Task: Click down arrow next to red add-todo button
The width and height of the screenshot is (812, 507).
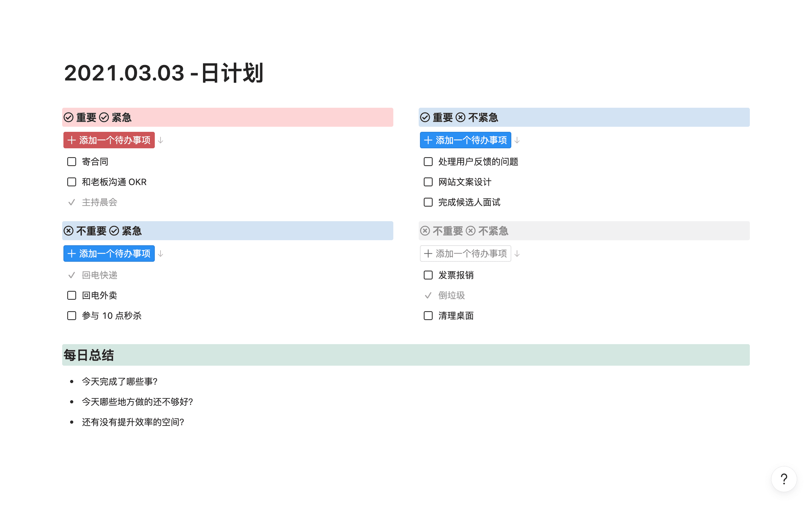Action: click(161, 140)
